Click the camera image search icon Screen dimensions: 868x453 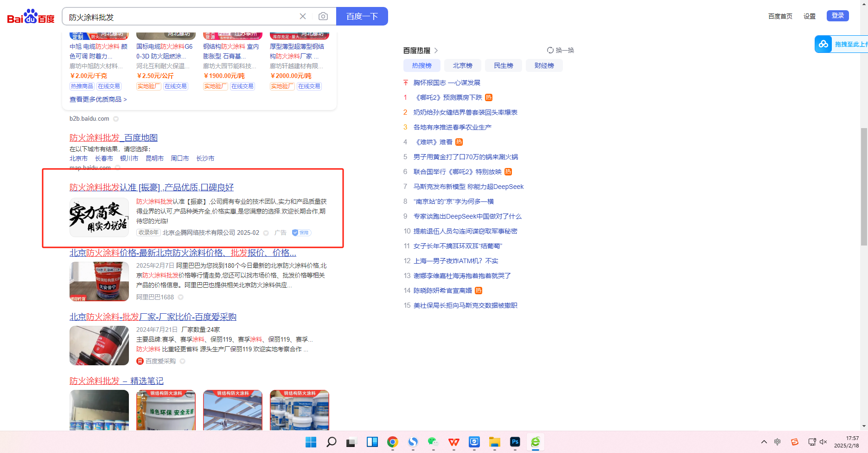323,17
